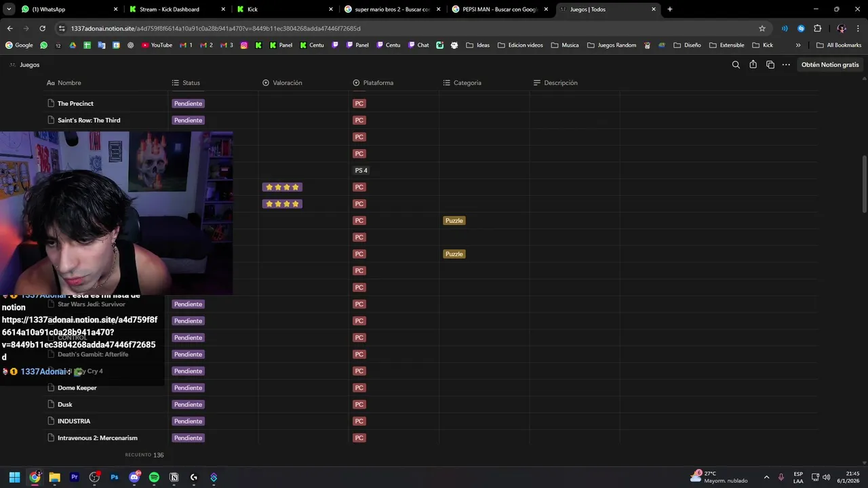This screenshot has height=488, width=868.
Task: Click the duplicate page icon
Action: click(x=770, y=65)
